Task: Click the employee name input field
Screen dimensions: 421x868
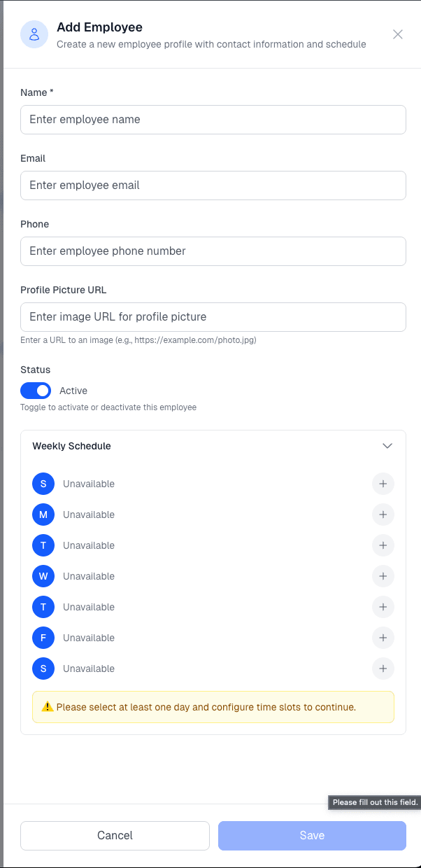Action: coord(213,120)
